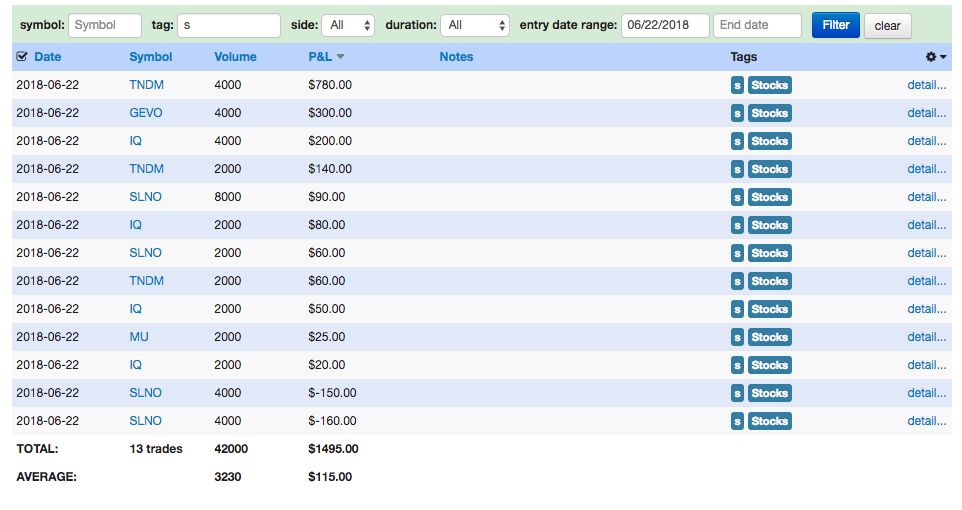This screenshot has width=962, height=510.
Task: Open detail link for the $50.00 IQ trade
Action: (926, 309)
